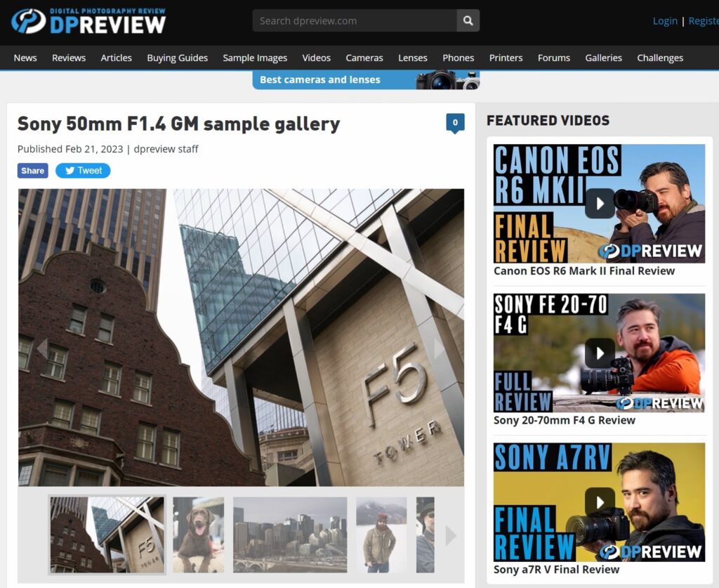Go to the previous gallery image arrow
This screenshot has width=719, height=588.
(x=42, y=348)
